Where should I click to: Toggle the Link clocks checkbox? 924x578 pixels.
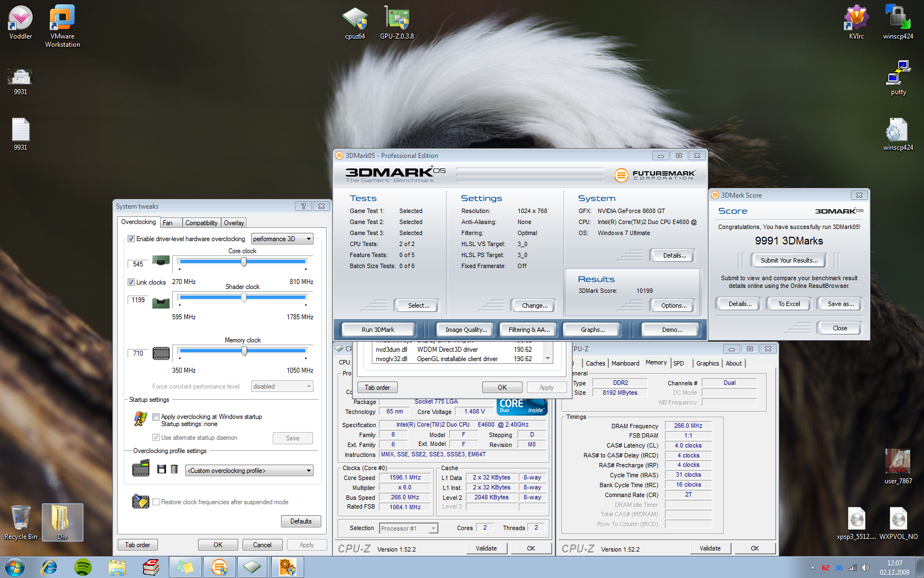point(131,282)
